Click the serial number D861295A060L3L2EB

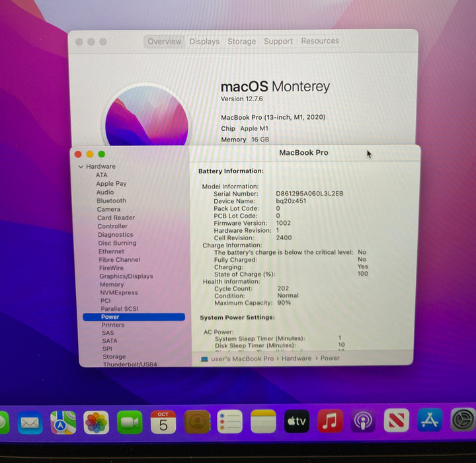pos(309,193)
